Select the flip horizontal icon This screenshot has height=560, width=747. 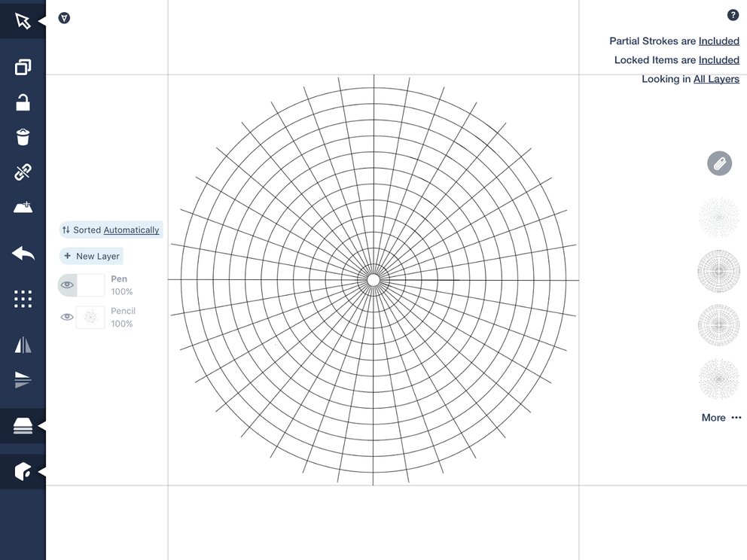coord(23,345)
